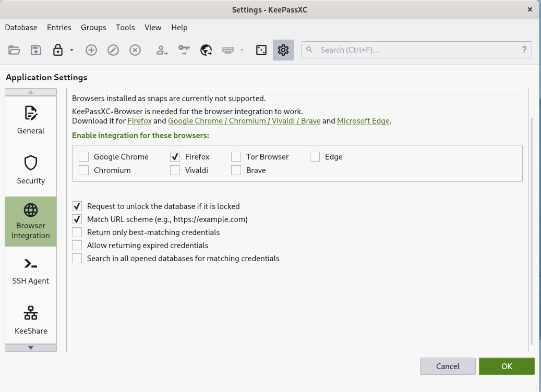
Task: Copy URL with globe toolbar icon
Action: click(x=206, y=50)
